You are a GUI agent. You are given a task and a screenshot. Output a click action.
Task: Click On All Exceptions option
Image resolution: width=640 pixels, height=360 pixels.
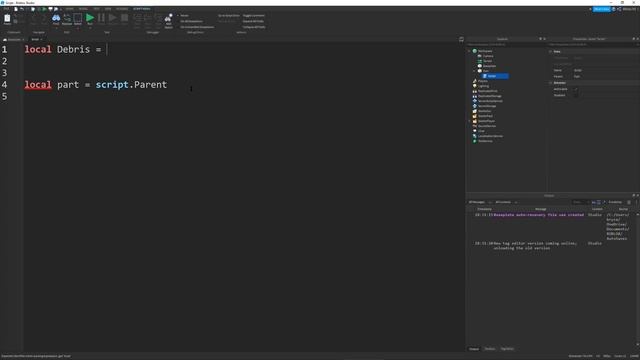(x=191, y=21)
